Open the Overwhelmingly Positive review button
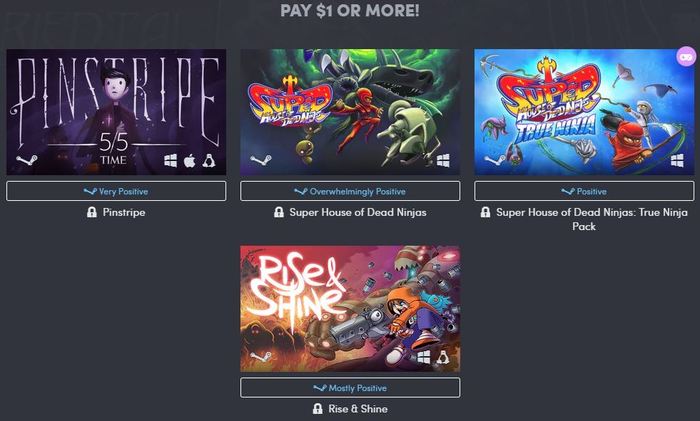The image size is (700, 421). point(350,191)
